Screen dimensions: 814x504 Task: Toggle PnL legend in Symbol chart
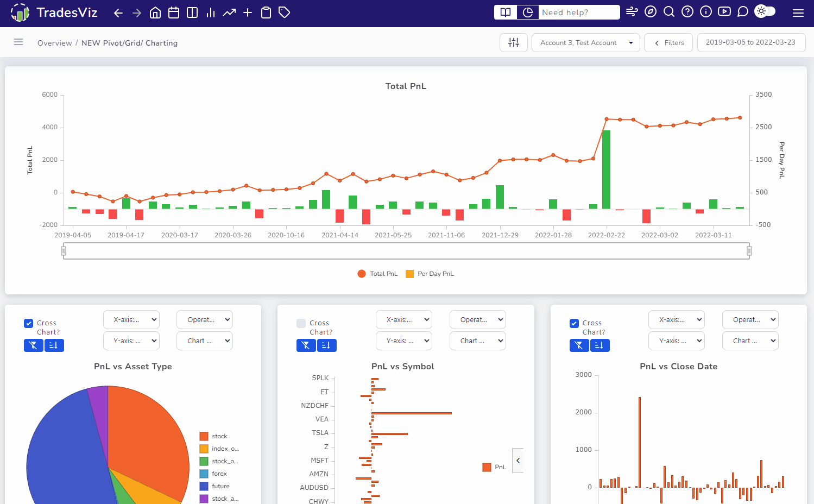coord(494,467)
